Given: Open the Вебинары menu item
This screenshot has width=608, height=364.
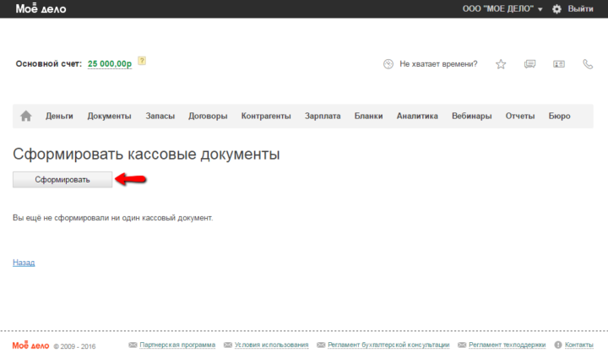Looking at the screenshot, I should click(471, 116).
